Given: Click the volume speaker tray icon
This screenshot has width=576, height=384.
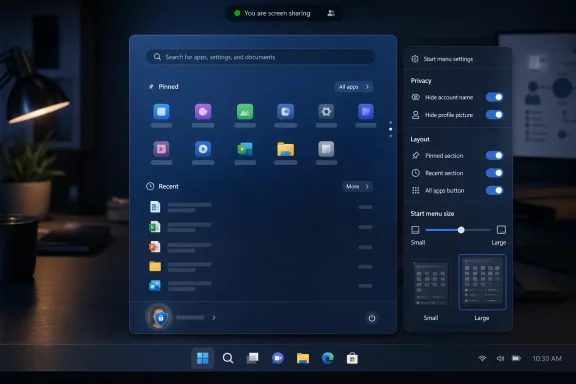Looking at the screenshot, I should pos(500,358).
